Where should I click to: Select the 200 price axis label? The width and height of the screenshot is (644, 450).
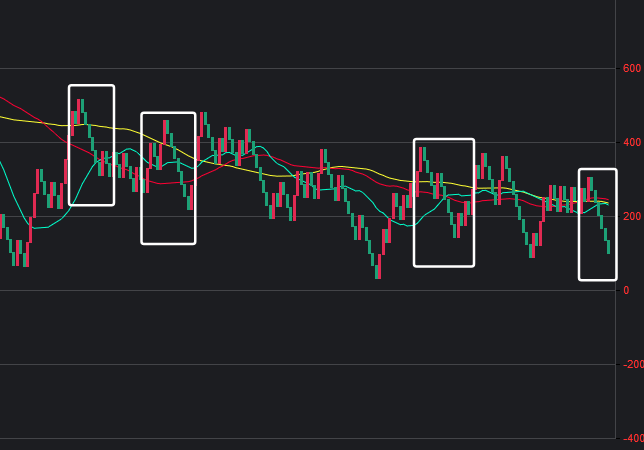point(631,217)
